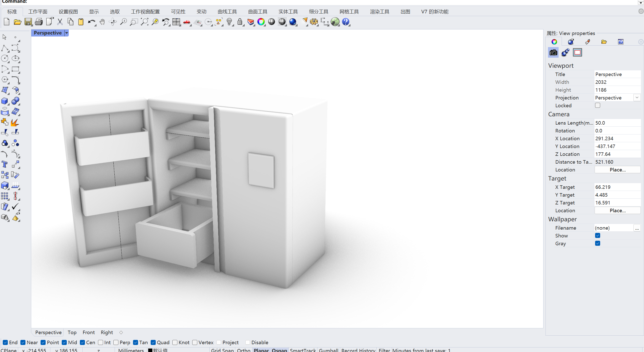
Task: Open Options with the gear icon
Action: (x=314, y=22)
